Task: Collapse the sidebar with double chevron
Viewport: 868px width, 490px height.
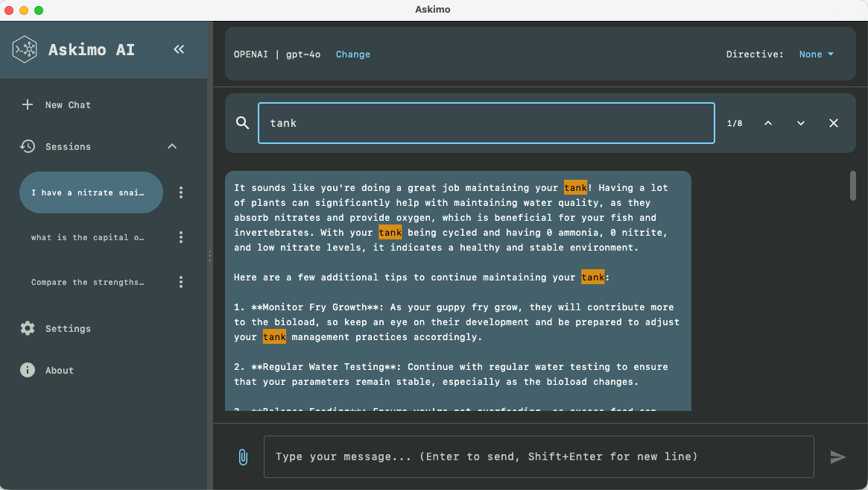Action: coord(179,49)
